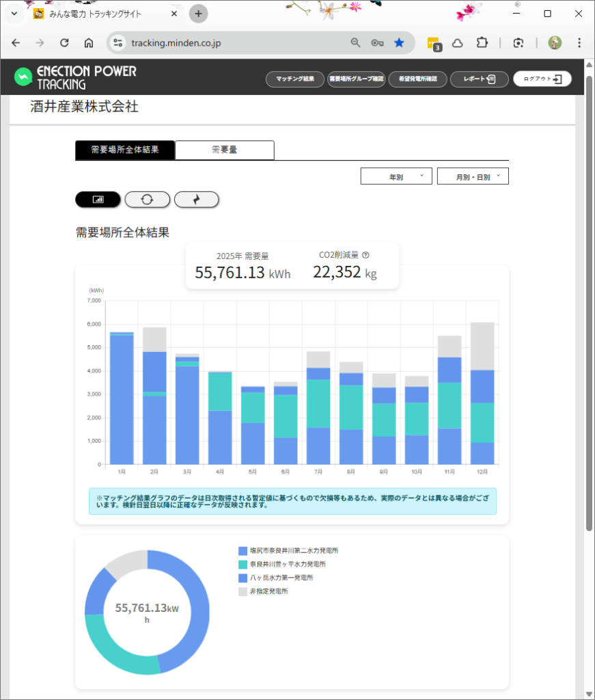
Task: Switch to the 需要量 tab
Action: (x=224, y=150)
